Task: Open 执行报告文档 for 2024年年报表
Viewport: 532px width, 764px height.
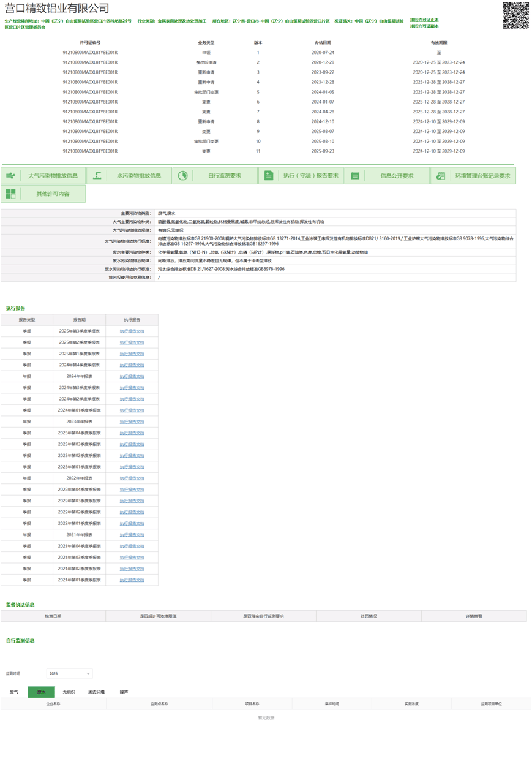Action: pos(132,376)
